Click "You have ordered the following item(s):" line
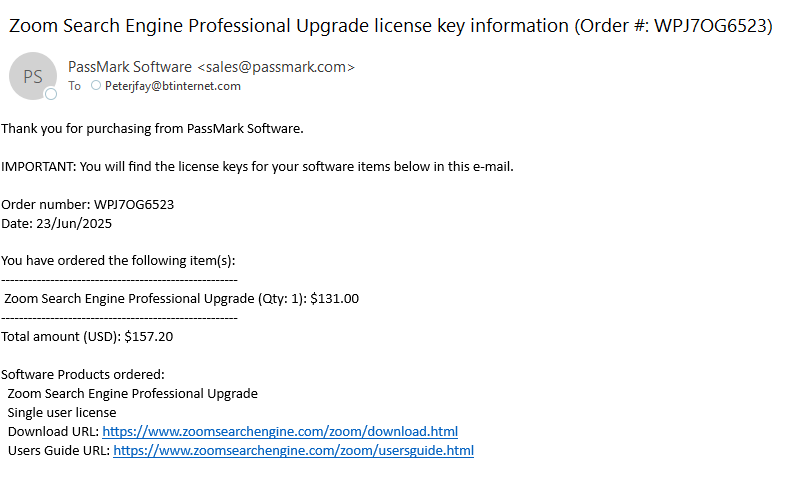 click(x=118, y=261)
